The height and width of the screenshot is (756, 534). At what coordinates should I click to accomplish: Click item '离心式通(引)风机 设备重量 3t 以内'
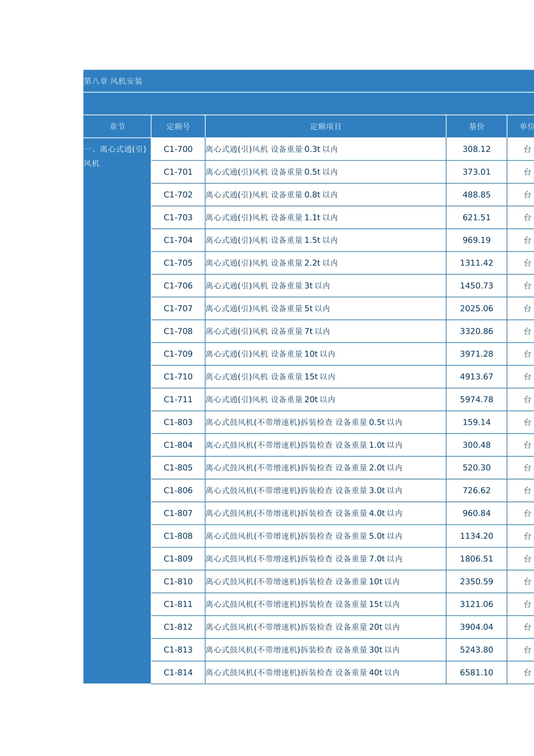click(268, 286)
